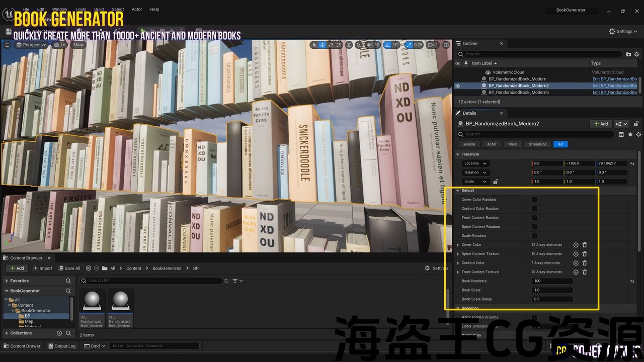Hide BP_RandomizedBook_Modern2 using eye icon
The width and height of the screenshot is (644, 362).
[x=458, y=86]
